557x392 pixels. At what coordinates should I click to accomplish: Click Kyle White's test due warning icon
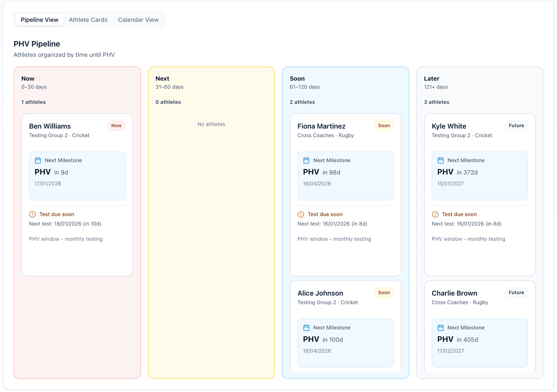pos(435,214)
